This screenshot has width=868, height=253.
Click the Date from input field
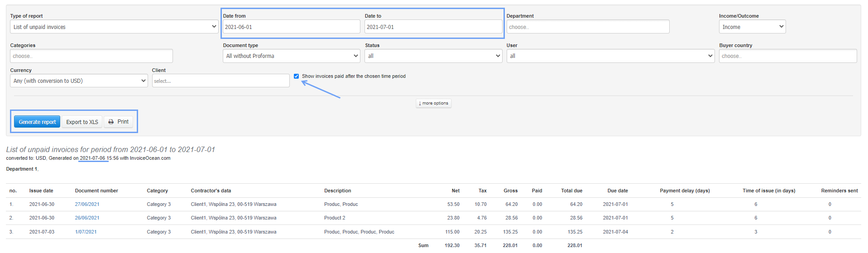tap(291, 27)
